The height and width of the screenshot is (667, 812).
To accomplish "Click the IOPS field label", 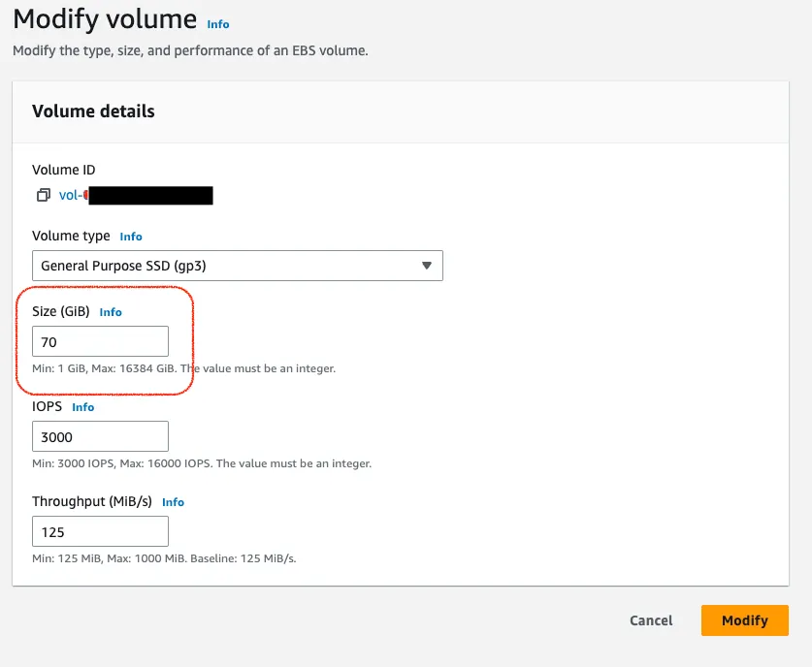I will point(48,406).
